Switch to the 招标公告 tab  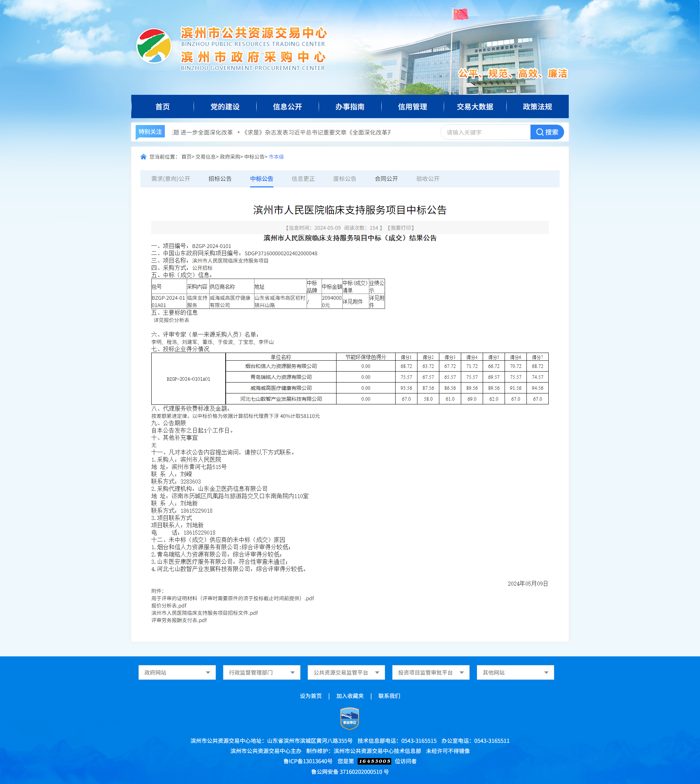220,178
